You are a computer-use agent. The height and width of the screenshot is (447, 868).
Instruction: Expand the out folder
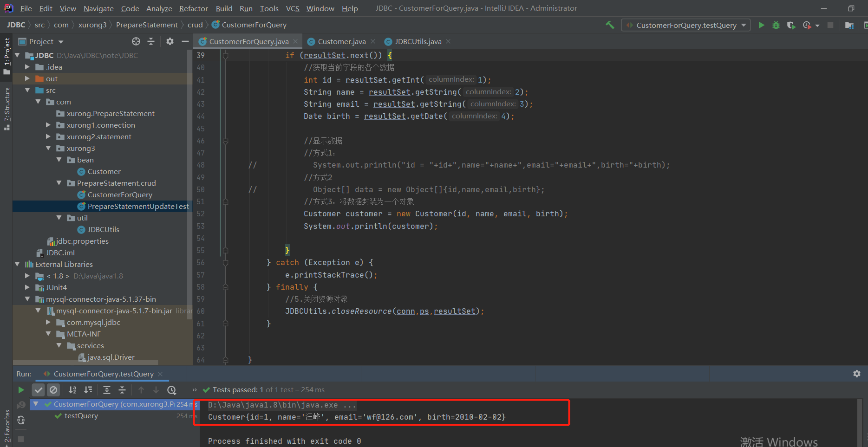27,78
